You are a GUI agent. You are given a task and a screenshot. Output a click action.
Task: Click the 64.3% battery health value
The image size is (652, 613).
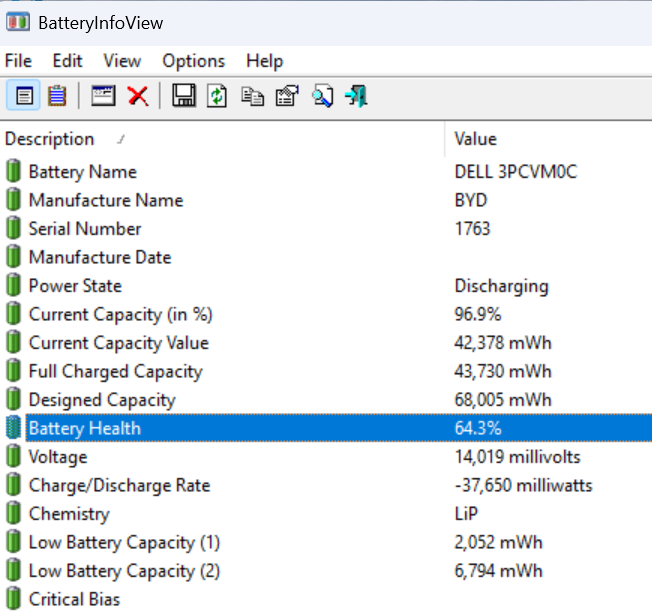[477, 428]
